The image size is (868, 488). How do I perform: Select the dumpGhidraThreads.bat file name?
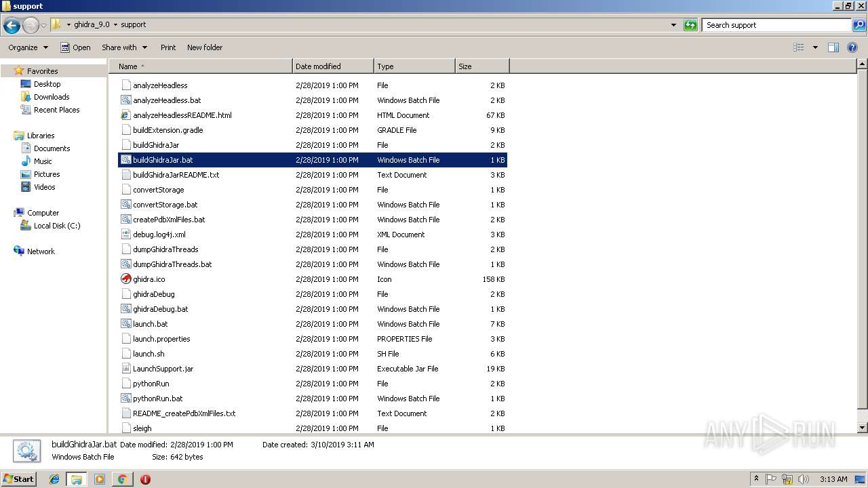pos(172,264)
